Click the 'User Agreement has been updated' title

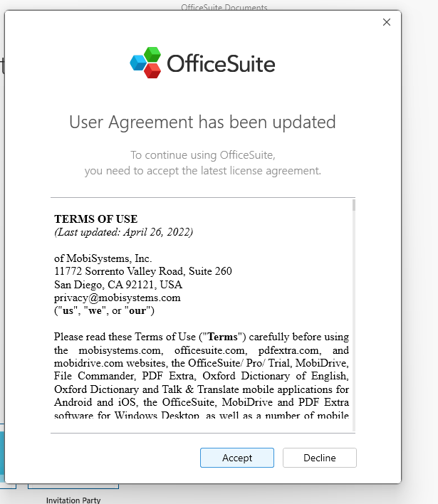pos(202,122)
